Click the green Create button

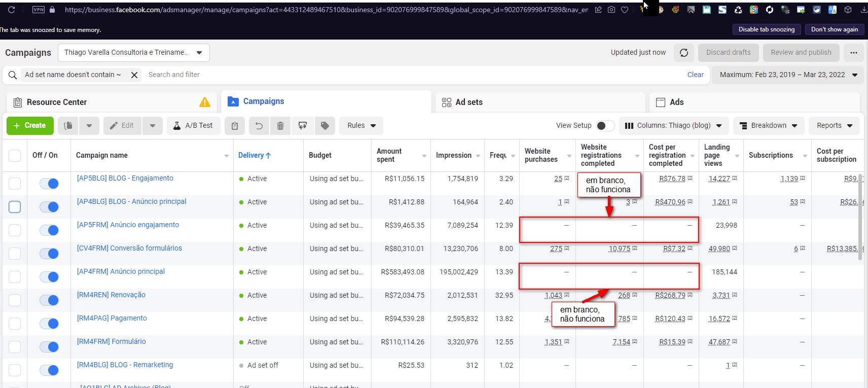(x=30, y=126)
